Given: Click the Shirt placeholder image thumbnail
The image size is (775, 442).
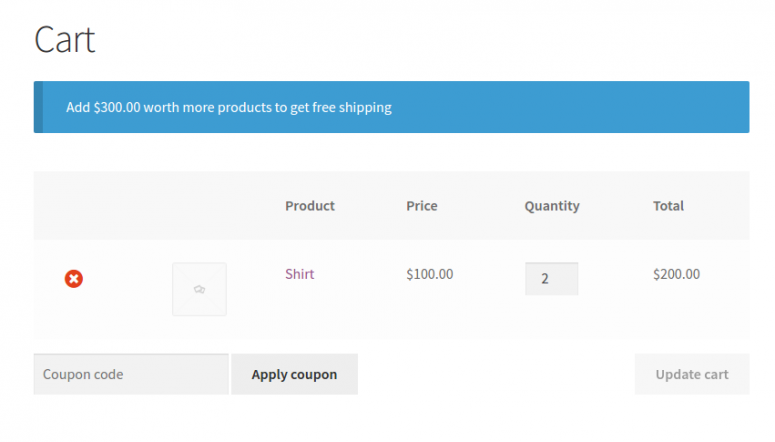Looking at the screenshot, I should click(x=199, y=289).
